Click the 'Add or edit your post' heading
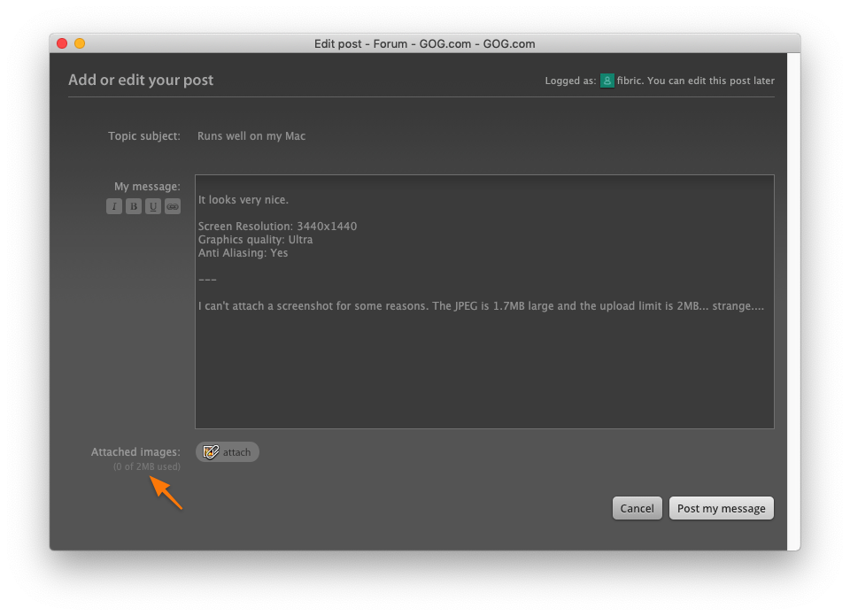The height and width of the screenshot is (616, 850). pos(141,80)
